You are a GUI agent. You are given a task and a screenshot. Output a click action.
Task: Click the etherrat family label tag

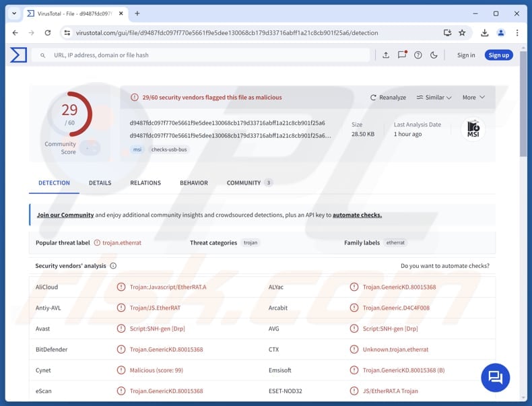coord(395,243)
